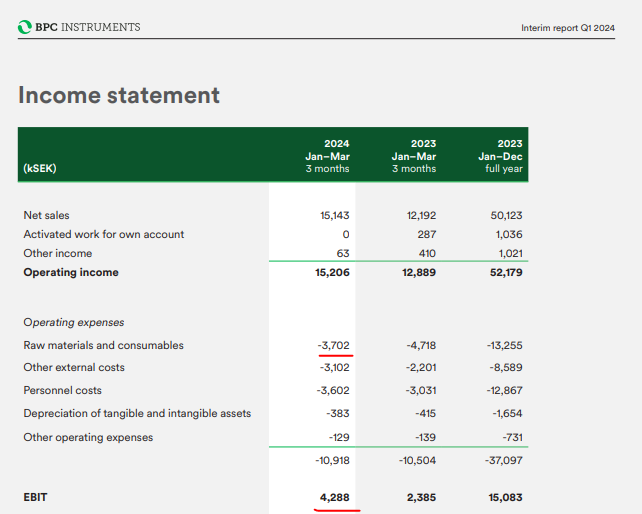The width and height of the screenshot is (642, 514).
Task: Select Personnel costs value -3,602
Action: pyautogui.click(x=333, y=390)
